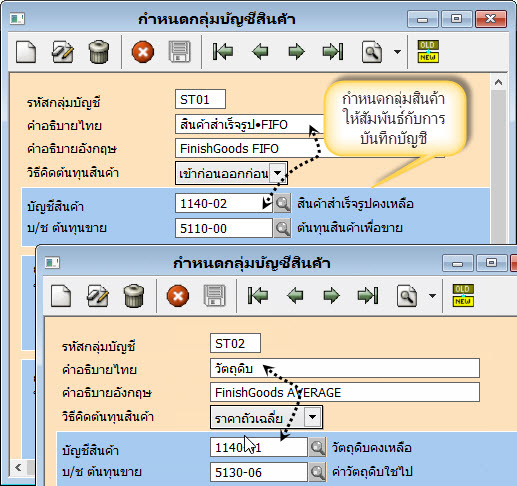Click floppy disk save icon in the ST02 window
The image size is (517, 486).
click(214, 296)
